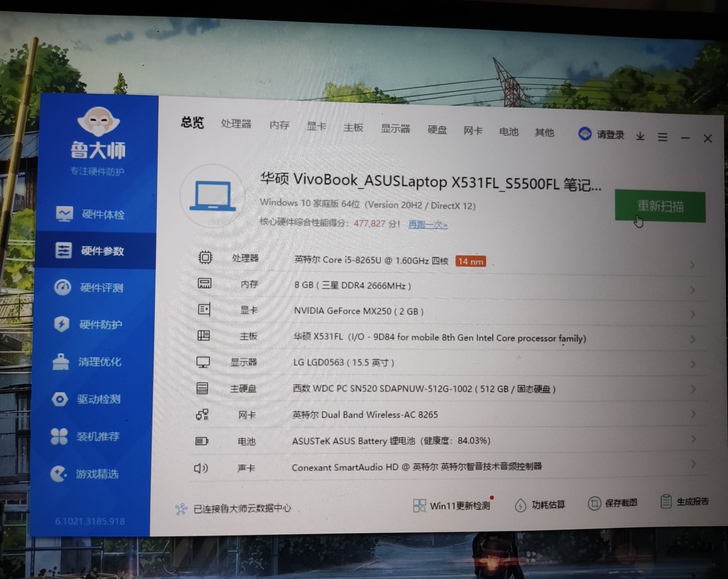Click the 游戏精选 pacman icon

pos(58,474)
